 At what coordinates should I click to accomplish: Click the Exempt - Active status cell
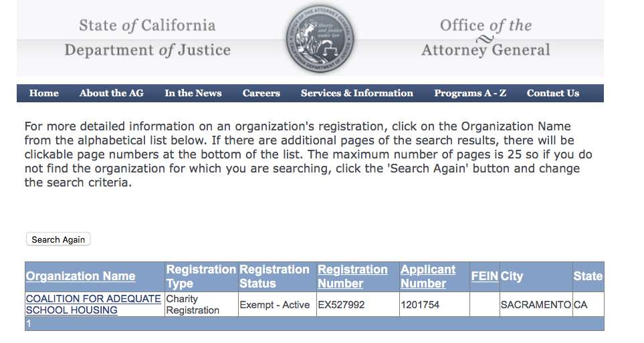[275, 305]
